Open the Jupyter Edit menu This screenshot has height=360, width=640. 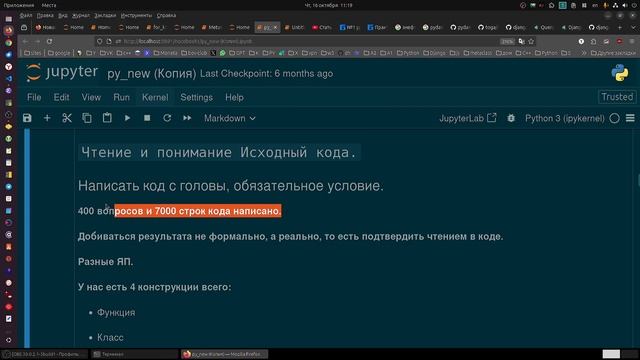click(61, 98)
